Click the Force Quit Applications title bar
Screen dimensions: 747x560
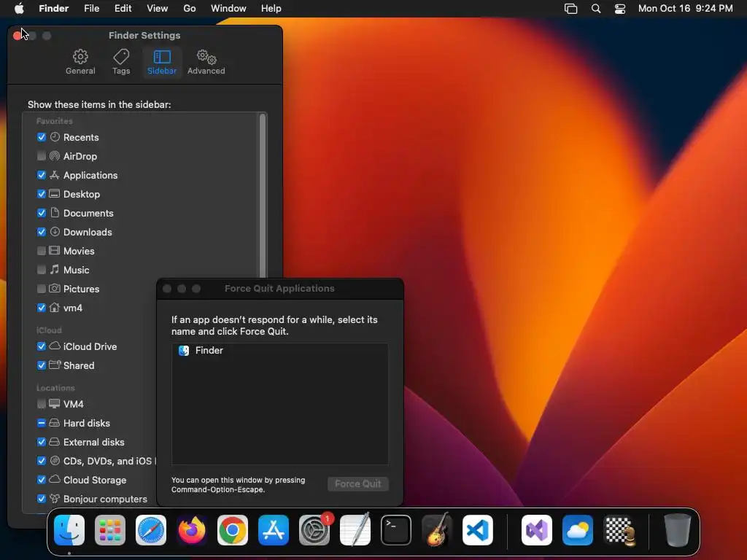pos(280,289)
